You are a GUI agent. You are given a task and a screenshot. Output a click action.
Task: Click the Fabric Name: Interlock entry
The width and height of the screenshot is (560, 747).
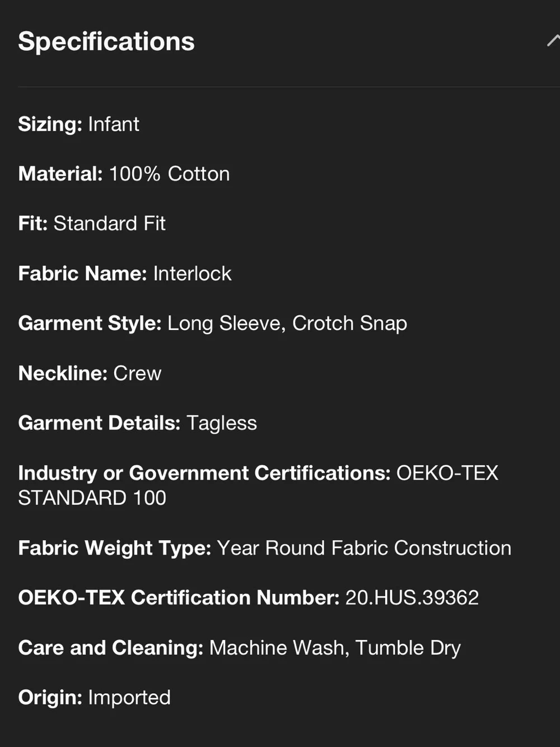[124, 273]
